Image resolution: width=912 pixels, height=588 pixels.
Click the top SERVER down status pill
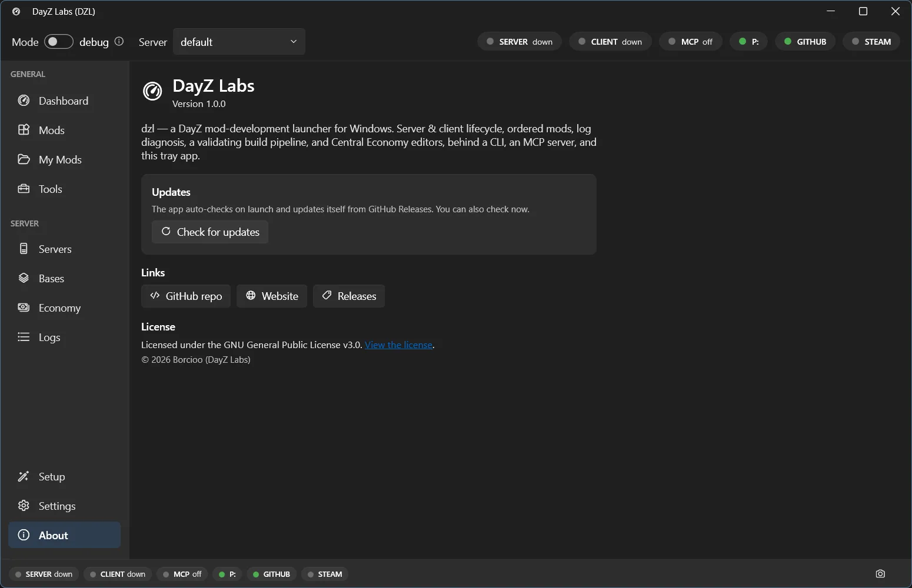(x=520, y=41)
